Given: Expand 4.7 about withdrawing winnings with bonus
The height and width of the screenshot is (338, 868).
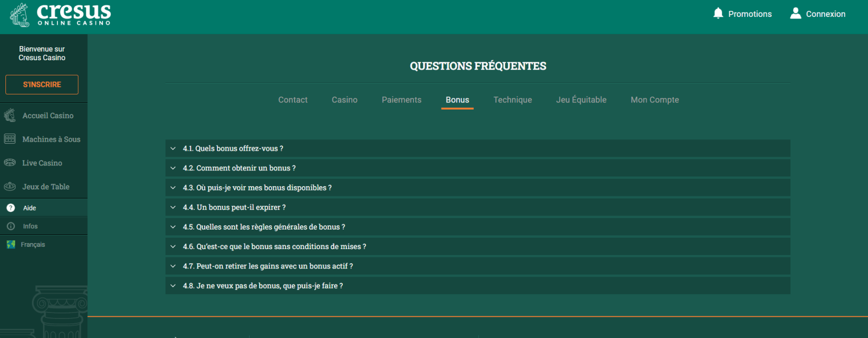Looking at the screenshot, I should pyautogui.click(x=267, y=266).
